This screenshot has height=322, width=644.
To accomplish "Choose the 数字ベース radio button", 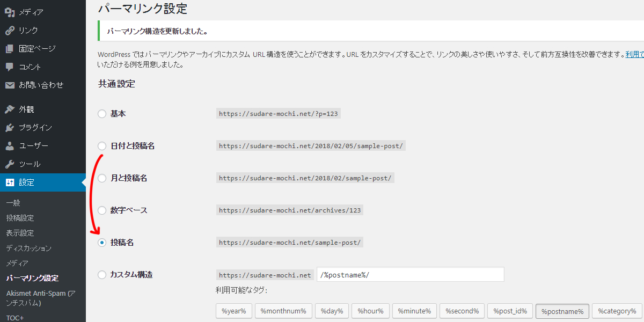I will tap(102, 210).
